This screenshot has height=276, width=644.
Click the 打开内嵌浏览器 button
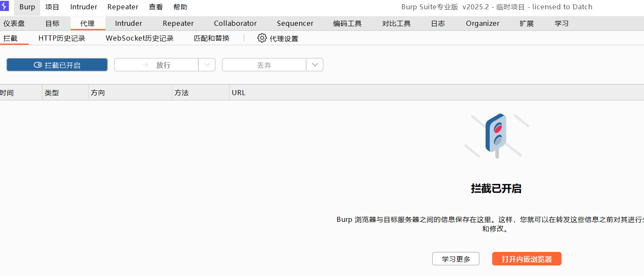(527, 259)
